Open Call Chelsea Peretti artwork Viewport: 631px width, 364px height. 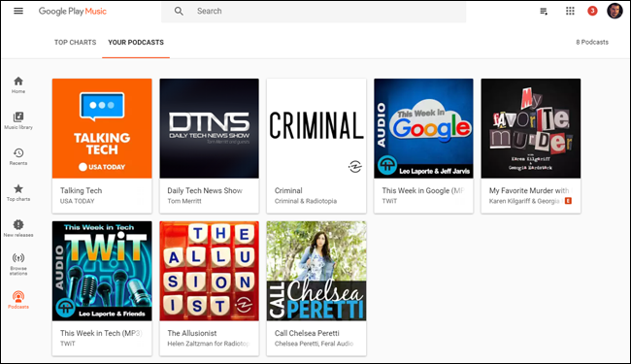[316, 271]
